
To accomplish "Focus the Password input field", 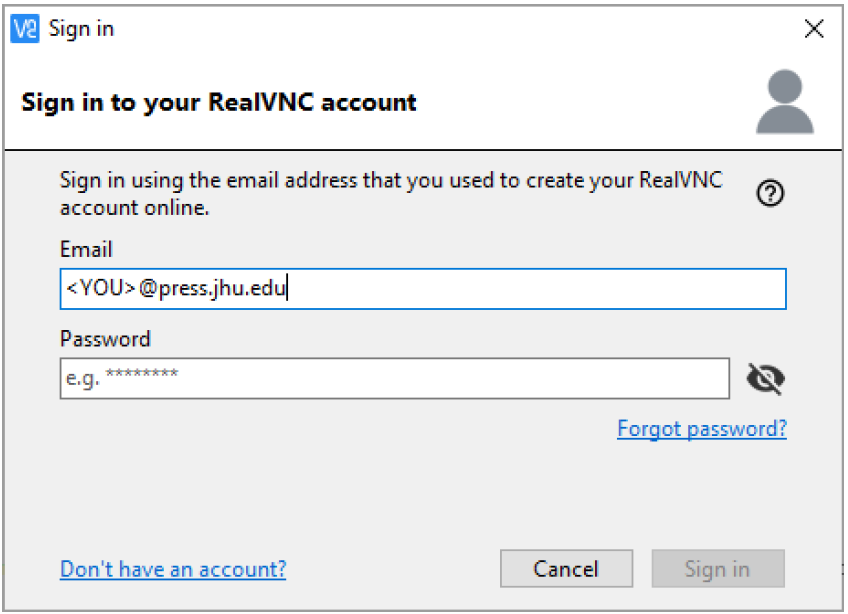I will (x=395, y=378).
